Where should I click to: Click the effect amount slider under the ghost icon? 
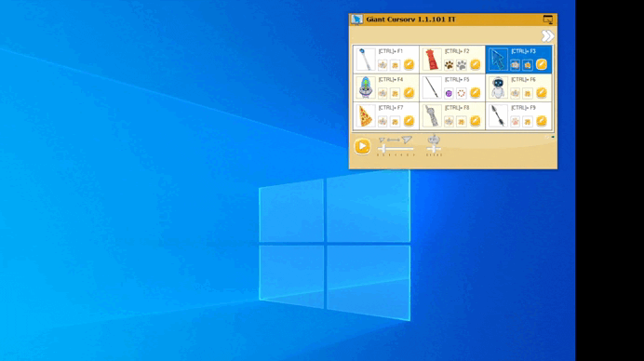[x=434, y=149]
